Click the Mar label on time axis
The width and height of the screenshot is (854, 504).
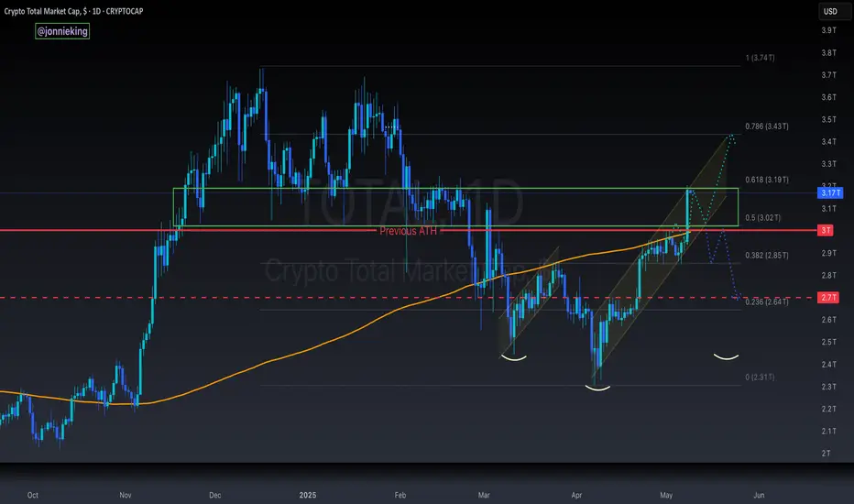pyautogui.click(x=484, y=495)
